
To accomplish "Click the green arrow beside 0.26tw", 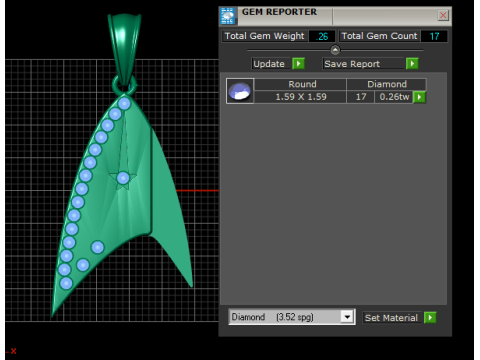I will [x=419, y=97].
